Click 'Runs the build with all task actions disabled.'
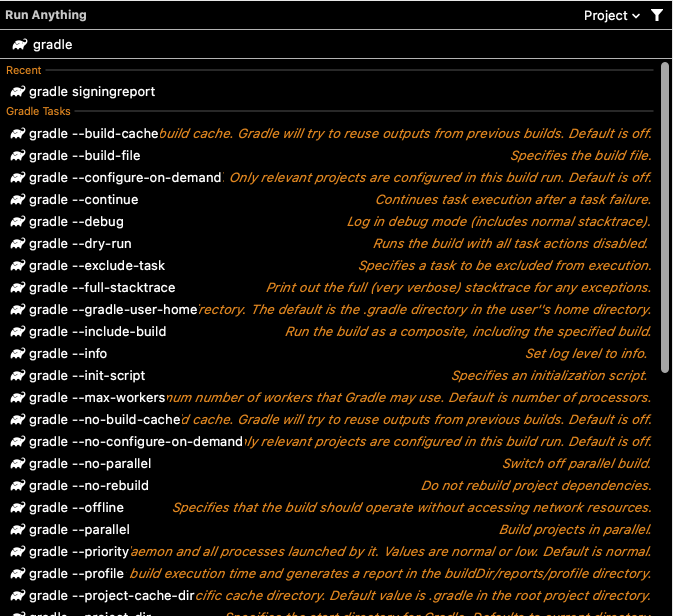The width and height of the screenshot is (673, 616). click(x=510, y=243)
